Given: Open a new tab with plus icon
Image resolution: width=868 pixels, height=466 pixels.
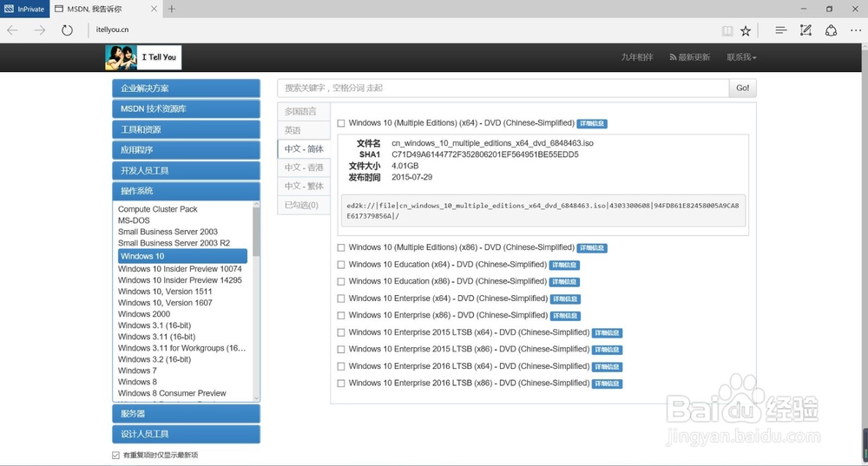Looking at the screenshot, I should click(x=172, y=9).
